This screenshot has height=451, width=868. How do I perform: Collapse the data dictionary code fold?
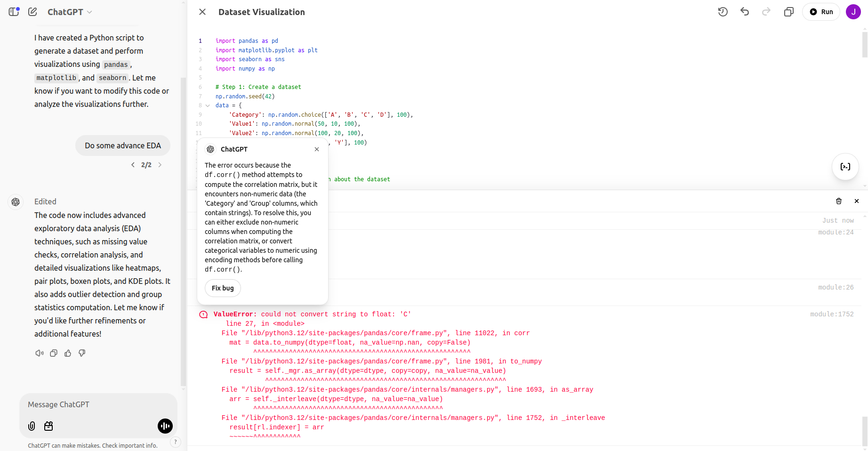pos(208,105)
